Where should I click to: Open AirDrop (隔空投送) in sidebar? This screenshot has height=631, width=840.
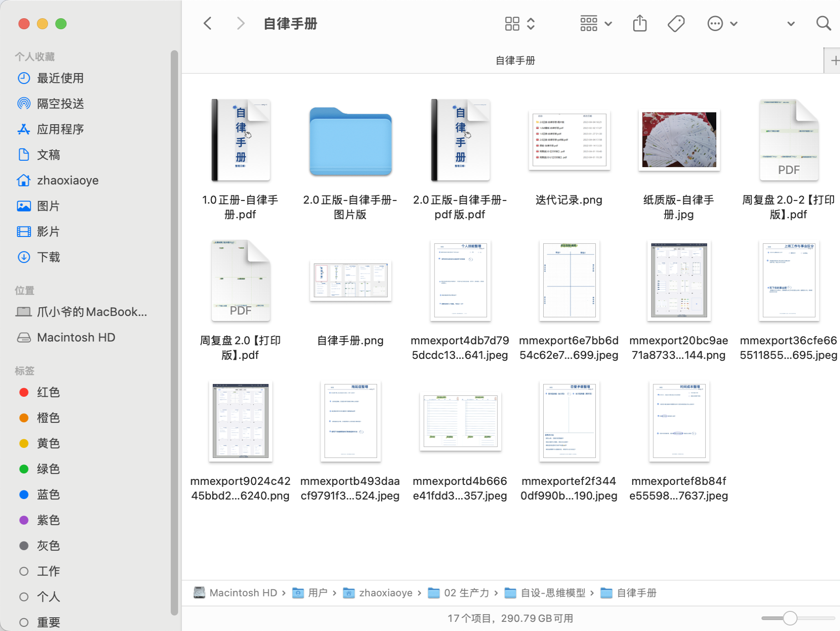pyautogui.click(x=60, y=104)
